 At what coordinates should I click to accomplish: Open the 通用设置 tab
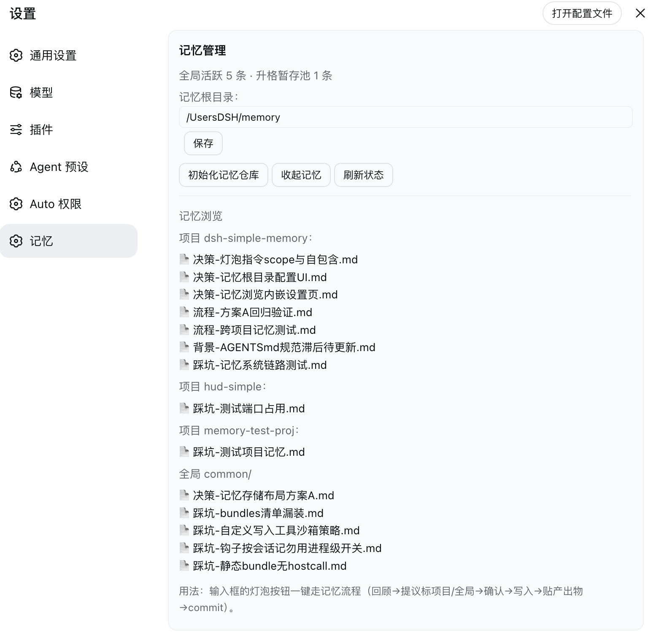click(69, 55)
